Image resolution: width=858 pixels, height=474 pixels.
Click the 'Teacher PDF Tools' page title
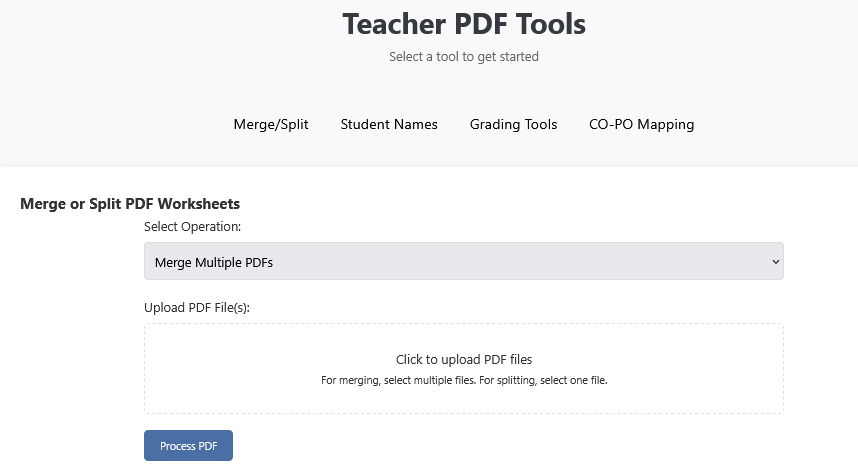pyautogui.click(x=464, y=24)
